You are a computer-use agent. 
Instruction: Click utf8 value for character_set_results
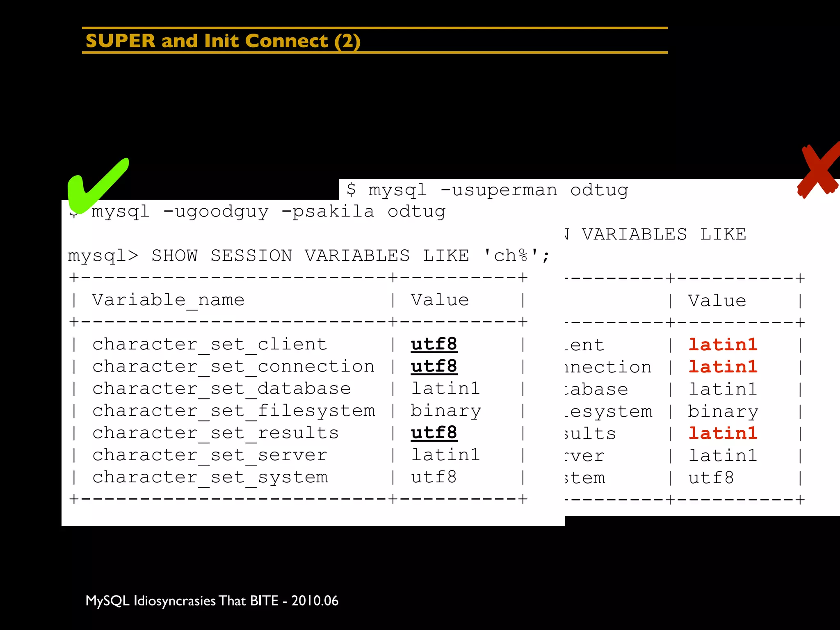(x=434, y=433)
